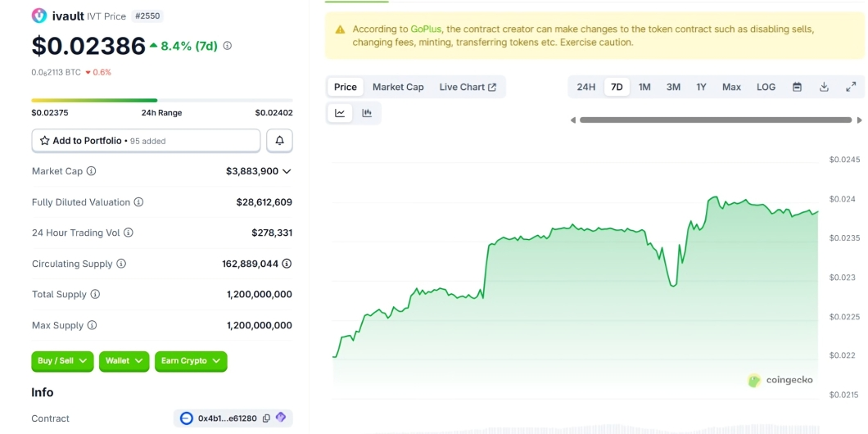
Task: Click the scroll right arrow above chart
Action: tap(860, 120)
